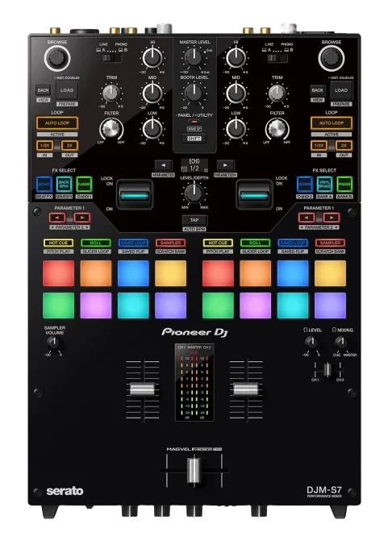Click the right deck VINYL BRAKE button
The image size is (392, 545).
coord(324,184)
